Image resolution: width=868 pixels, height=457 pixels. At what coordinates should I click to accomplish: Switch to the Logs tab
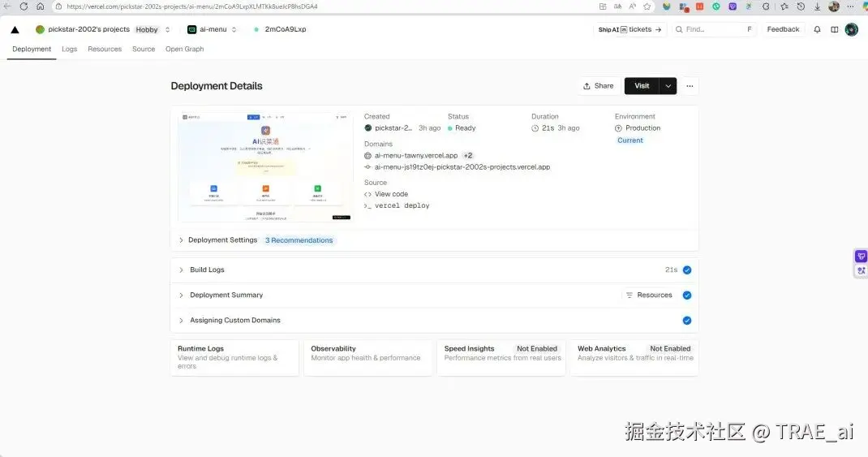pyautogui.click(x=69, y=49)
